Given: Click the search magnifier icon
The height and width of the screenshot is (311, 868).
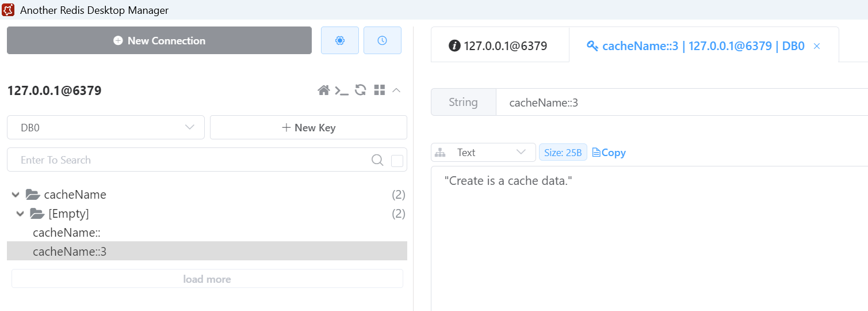Looking at the screenshot, I should point(377,160).
